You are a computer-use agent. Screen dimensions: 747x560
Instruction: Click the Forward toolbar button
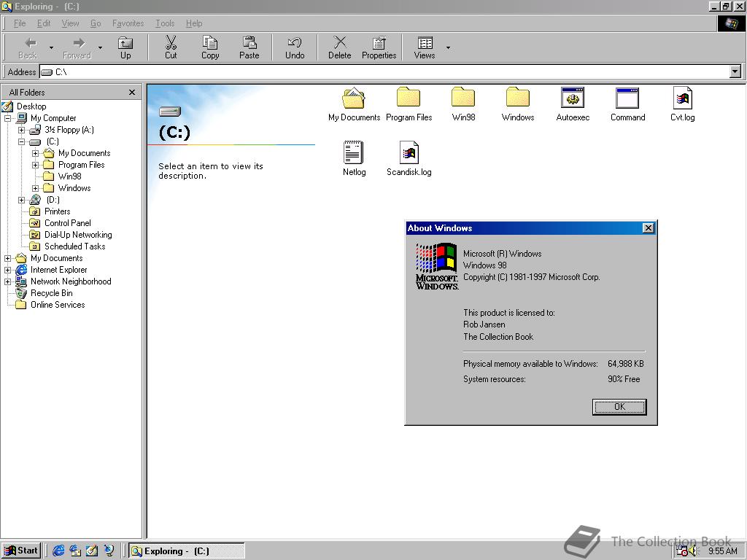click(x=77, y=47)
